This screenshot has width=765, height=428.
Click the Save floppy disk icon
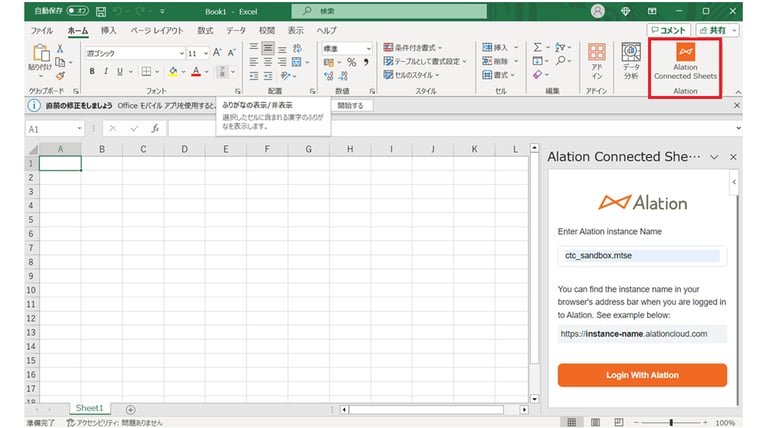tap(101, 11)
